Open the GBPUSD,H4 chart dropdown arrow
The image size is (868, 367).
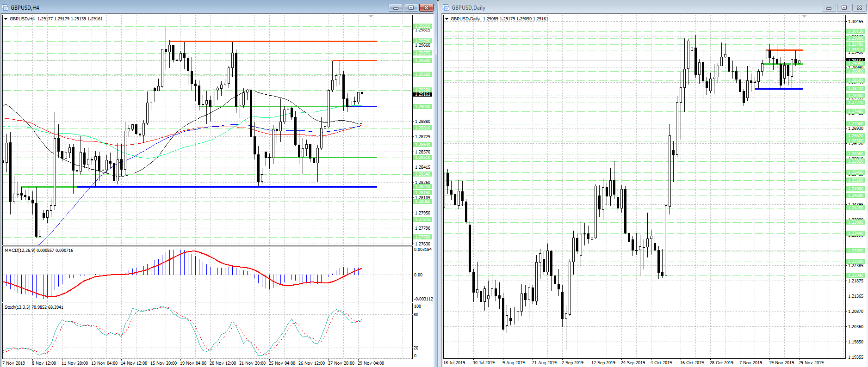tap(6, 19)
